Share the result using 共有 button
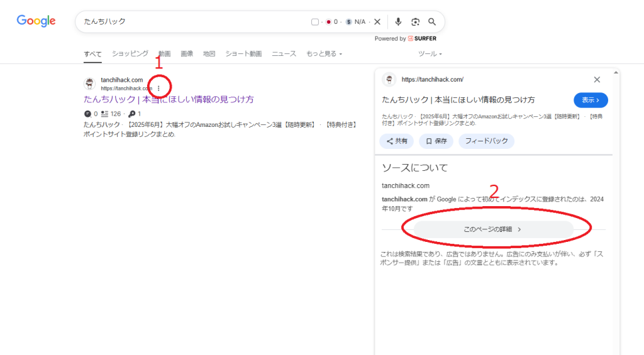 [396, 141]
